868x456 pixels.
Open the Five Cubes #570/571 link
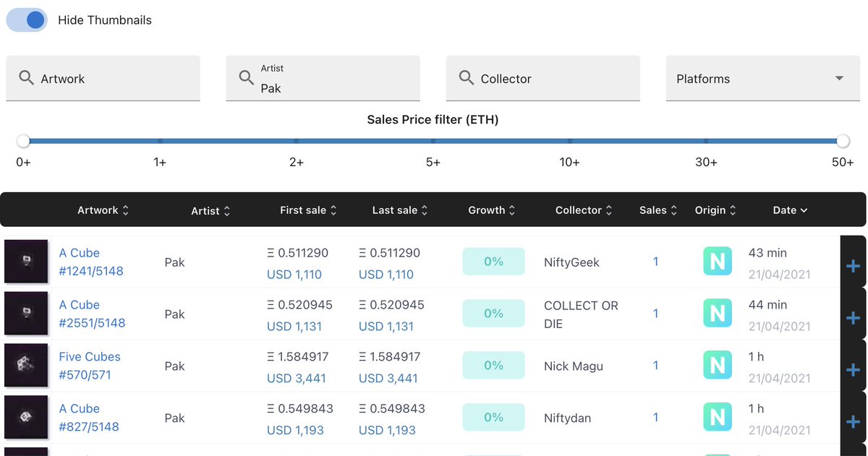(x=90, y=366)
